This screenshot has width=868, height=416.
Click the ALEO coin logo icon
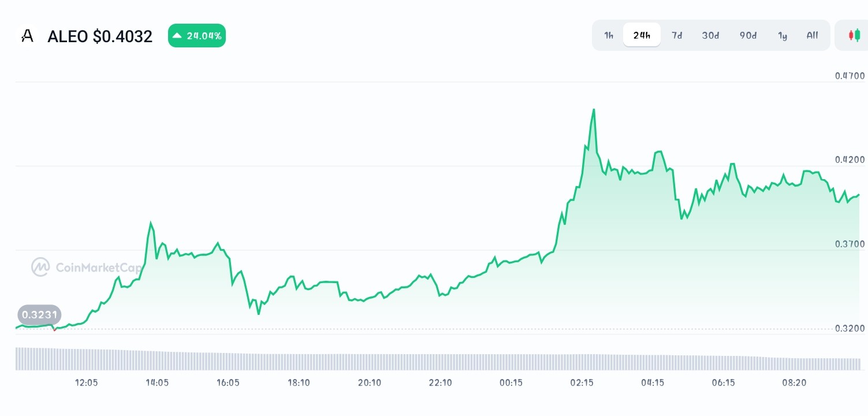tap(27, 36)
